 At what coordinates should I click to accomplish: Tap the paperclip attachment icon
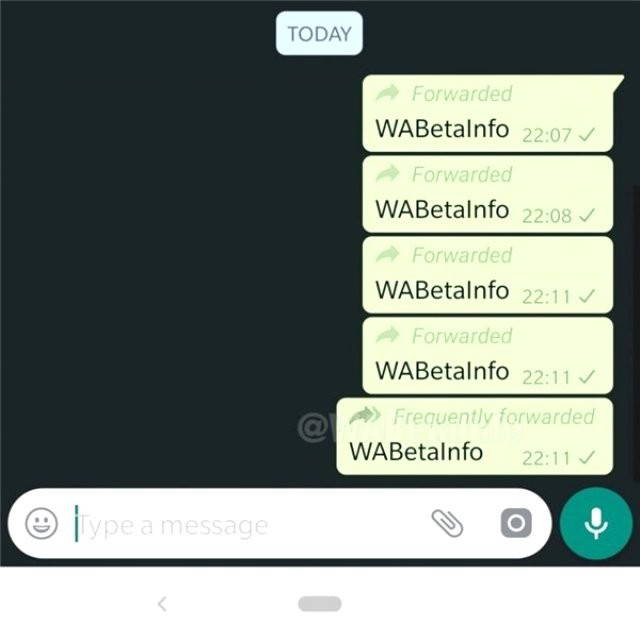tap(447, 523)
